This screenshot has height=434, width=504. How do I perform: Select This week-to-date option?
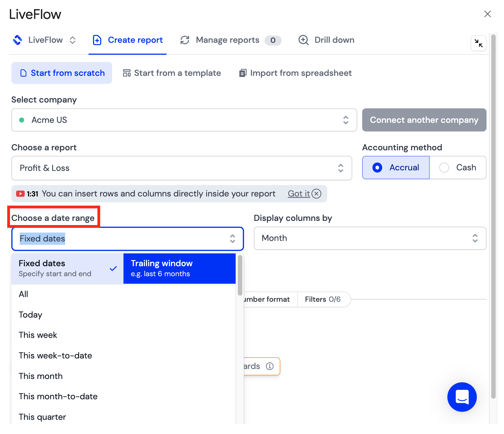click(x=124, y=356)
